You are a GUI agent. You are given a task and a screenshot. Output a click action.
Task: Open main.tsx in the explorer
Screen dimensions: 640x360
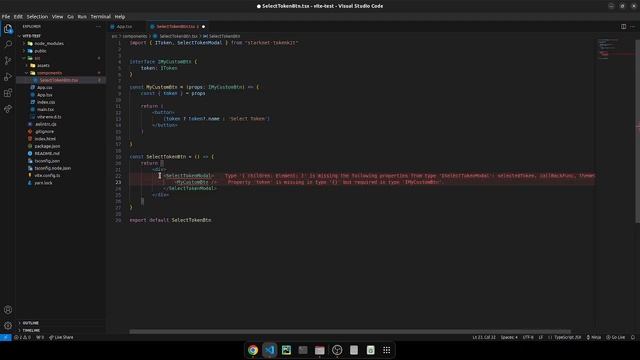pos(45,109)
